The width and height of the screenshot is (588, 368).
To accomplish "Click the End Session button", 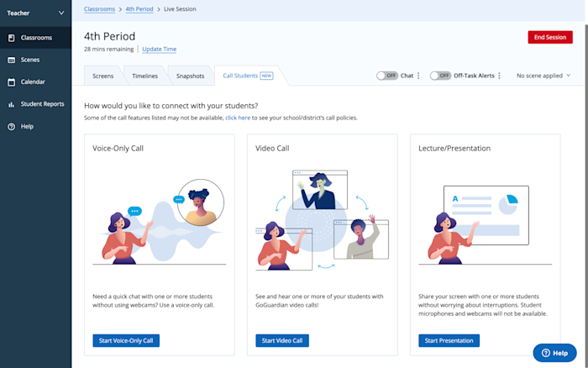I will [550, 37].
